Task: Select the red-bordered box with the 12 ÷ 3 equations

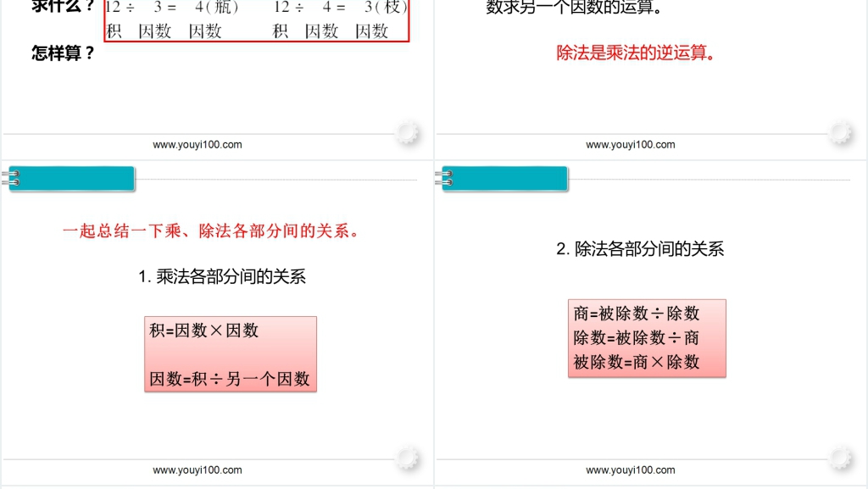Action: click(x=257, y=21)
